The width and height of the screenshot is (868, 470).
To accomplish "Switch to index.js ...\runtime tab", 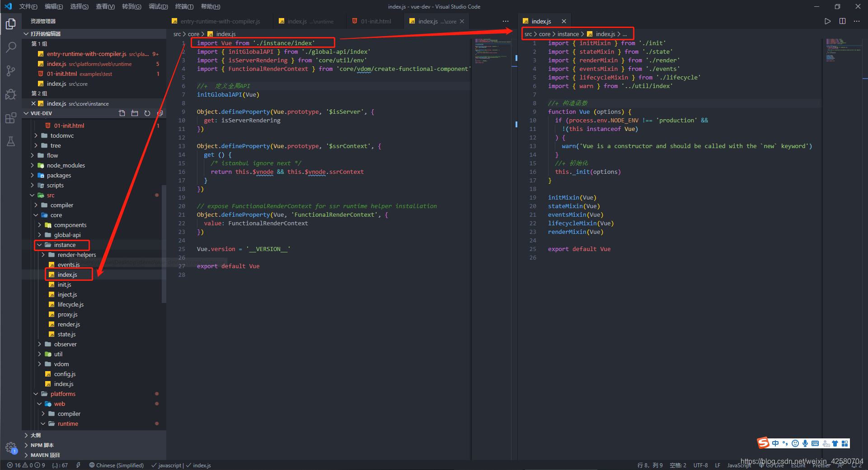I will tap(310, 21).
